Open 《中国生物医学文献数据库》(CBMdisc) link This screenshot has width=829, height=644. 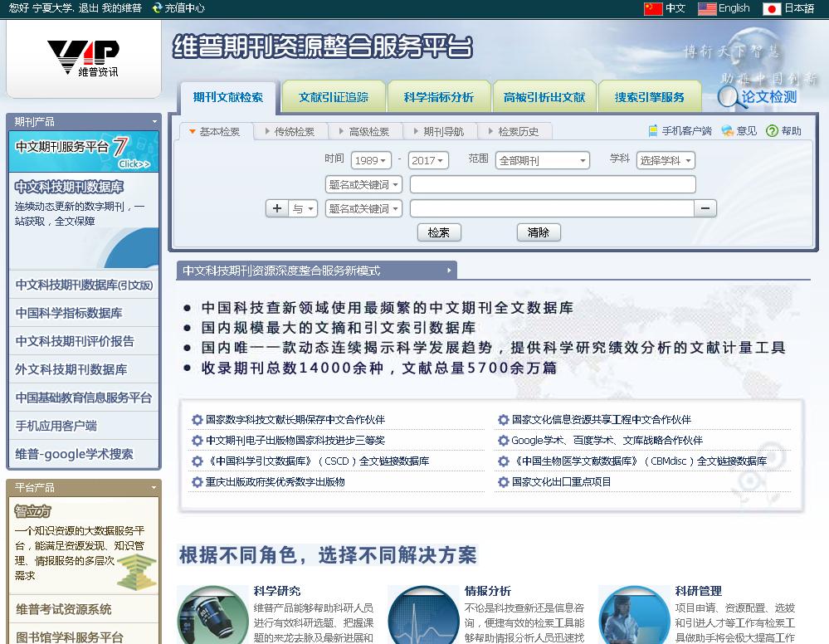[x=639, y=461]
